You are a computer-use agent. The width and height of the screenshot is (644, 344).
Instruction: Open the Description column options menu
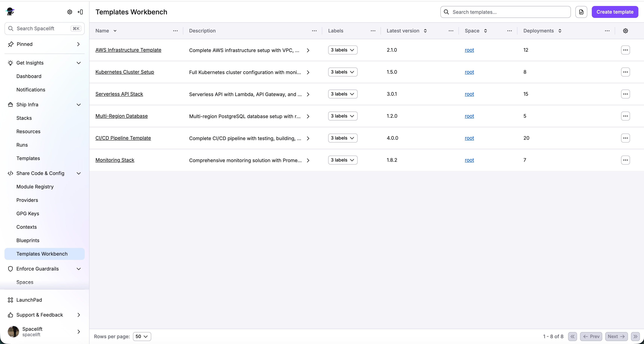[314, 31]
